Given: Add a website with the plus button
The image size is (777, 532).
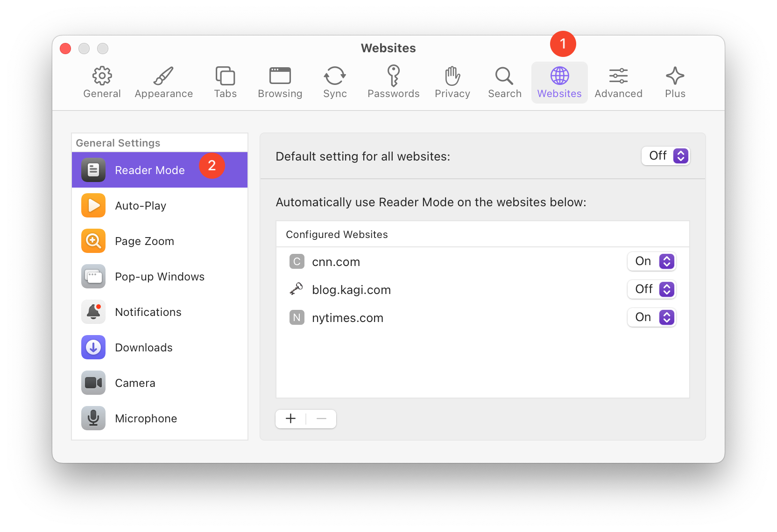Looking at the screenshot, I should 290,419.
